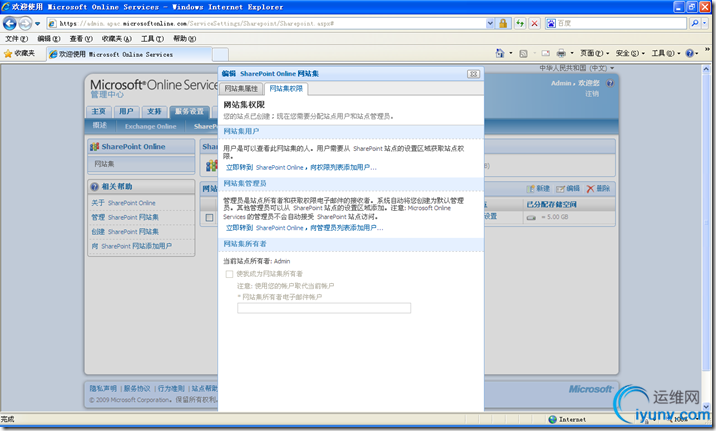This screenshot has width=716, height=431.
Task: Check the 使我成为网站集所有者 checkbox
Action: 229,274
